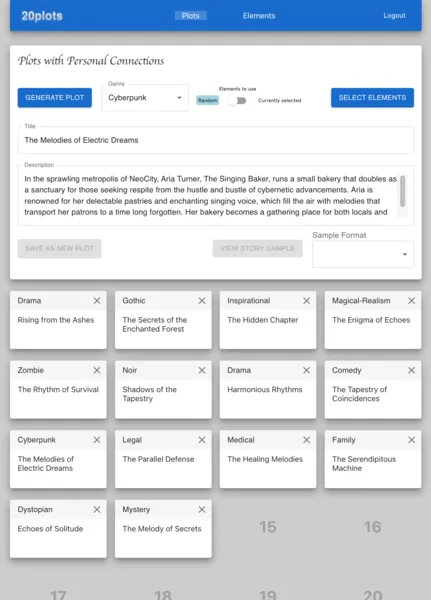This screenshot has width=431, height=600.
Task: Remove the Noir Shadows of the Tapestry card
Action: click(202, 370)
